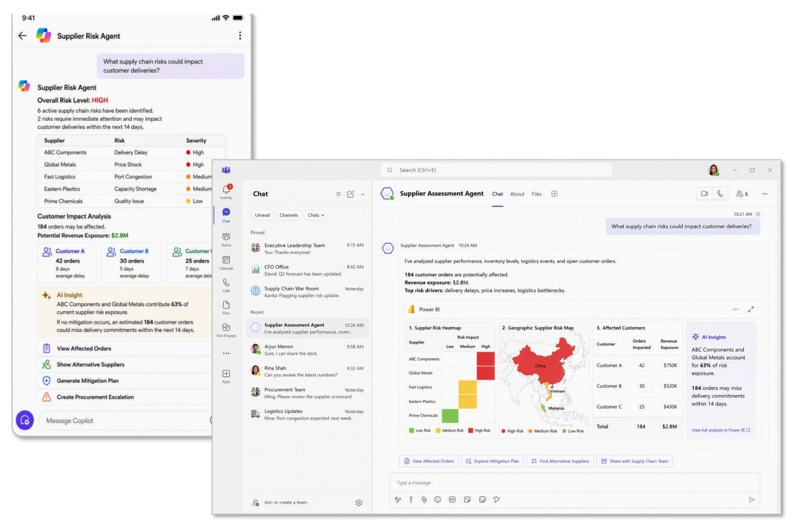Expand the chevron next to new chat
This screenshot has width=798, height=532.
(x=363, y=194)
